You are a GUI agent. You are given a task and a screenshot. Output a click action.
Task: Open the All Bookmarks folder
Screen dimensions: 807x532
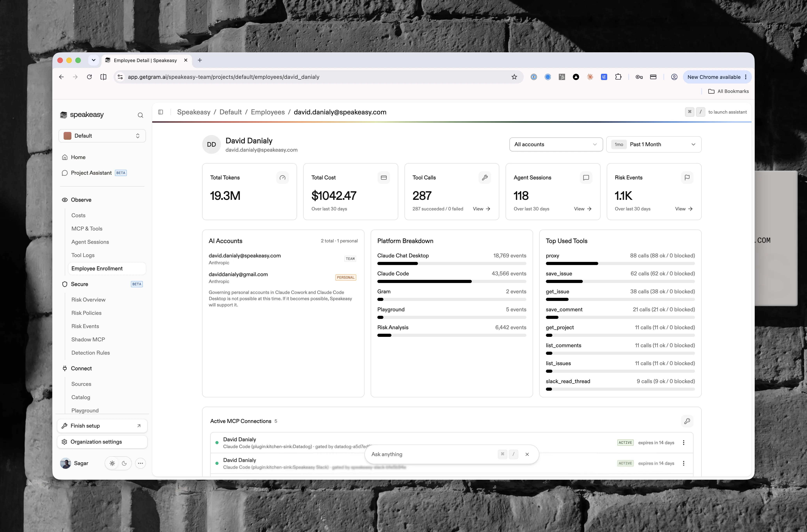(728, 91)
